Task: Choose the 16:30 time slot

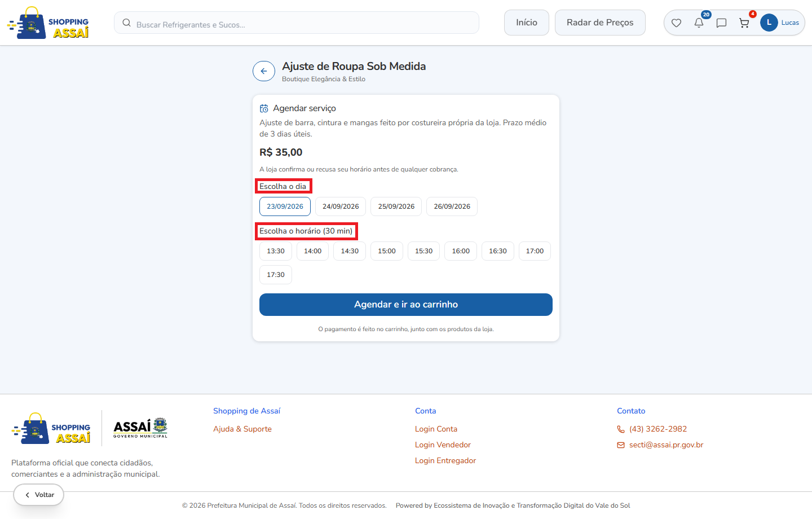Action: pos(498,251)
